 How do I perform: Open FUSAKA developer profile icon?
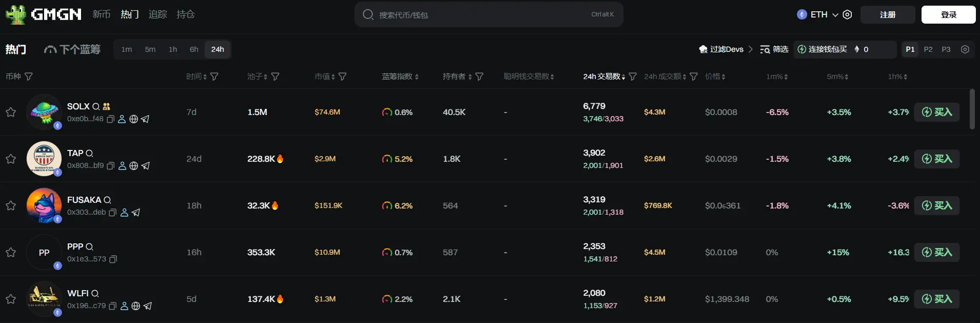pyautogui.click(x=124, y=213)
